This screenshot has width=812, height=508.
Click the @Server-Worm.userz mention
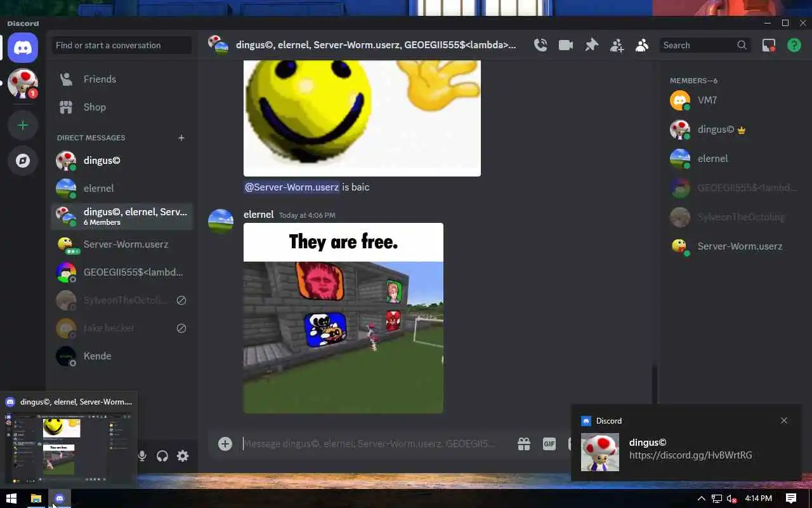click(x=291, y=187)
